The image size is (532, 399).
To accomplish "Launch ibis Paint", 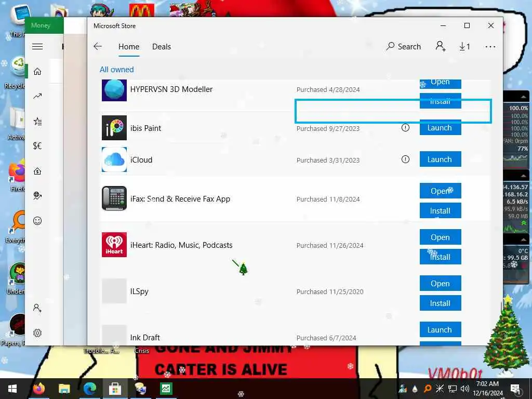I will tap(440, 128).
